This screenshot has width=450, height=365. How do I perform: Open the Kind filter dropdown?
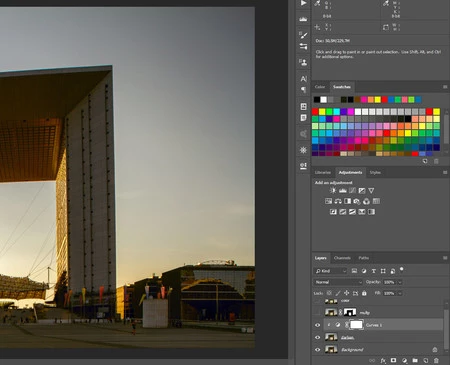coord(330,271)
